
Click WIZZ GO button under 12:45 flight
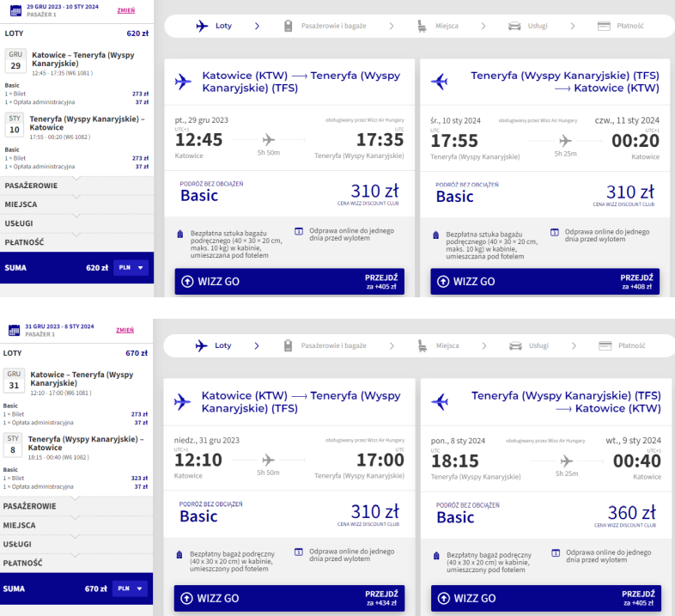[289, 282]
